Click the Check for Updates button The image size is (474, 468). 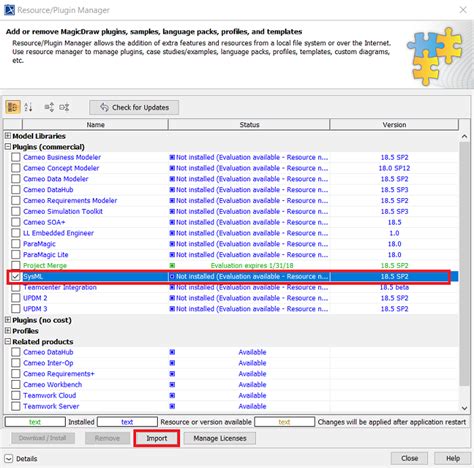coord(134,107)
